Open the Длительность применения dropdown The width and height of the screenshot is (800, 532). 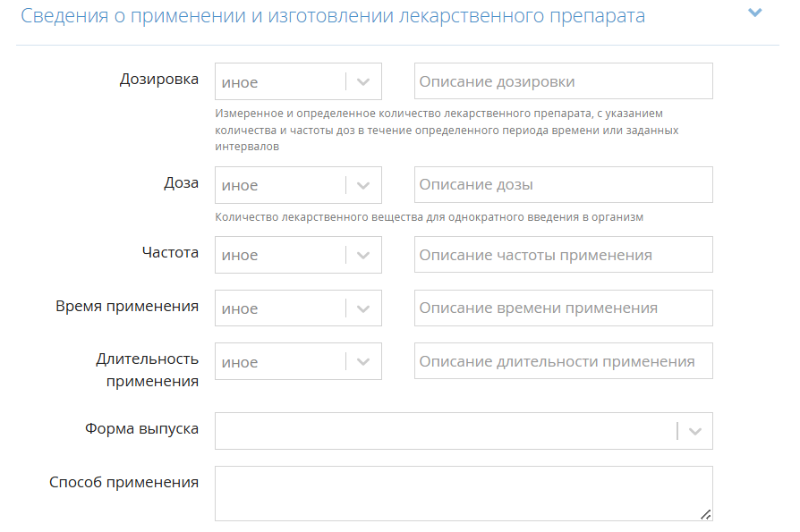click(298, 362)
